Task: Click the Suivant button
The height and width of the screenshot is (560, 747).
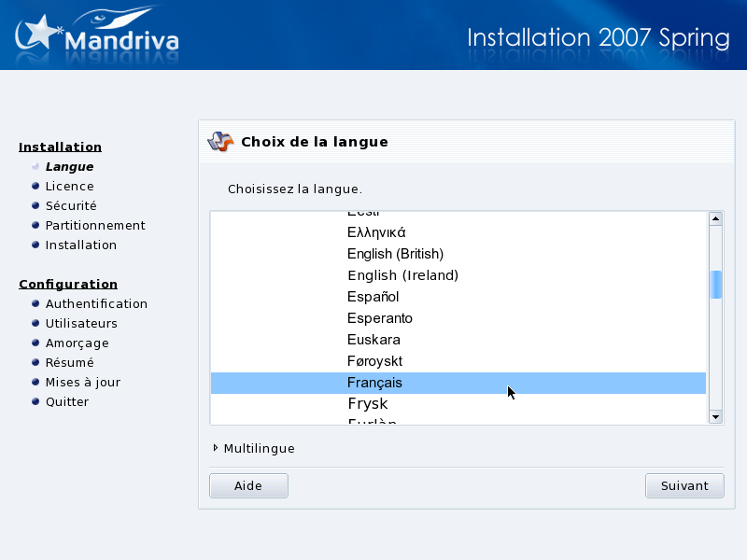Action: click(x=684, y=485)
